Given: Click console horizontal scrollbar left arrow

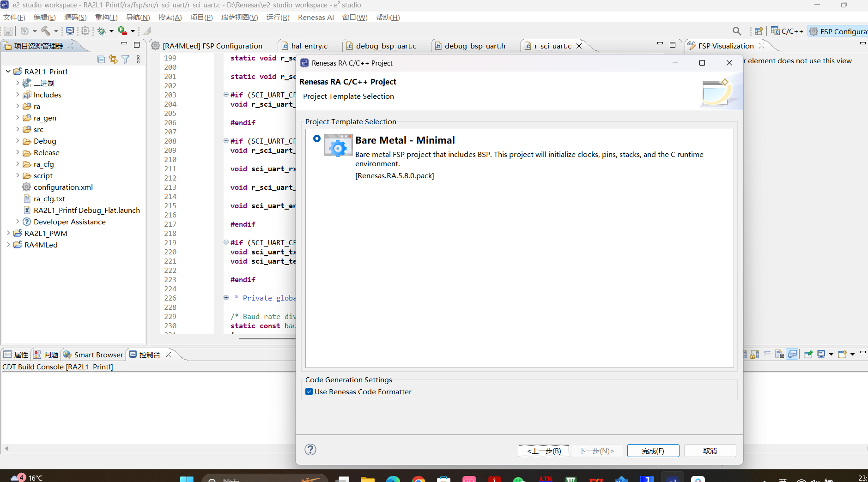Looking at the screenshot, I should [6, 448].
